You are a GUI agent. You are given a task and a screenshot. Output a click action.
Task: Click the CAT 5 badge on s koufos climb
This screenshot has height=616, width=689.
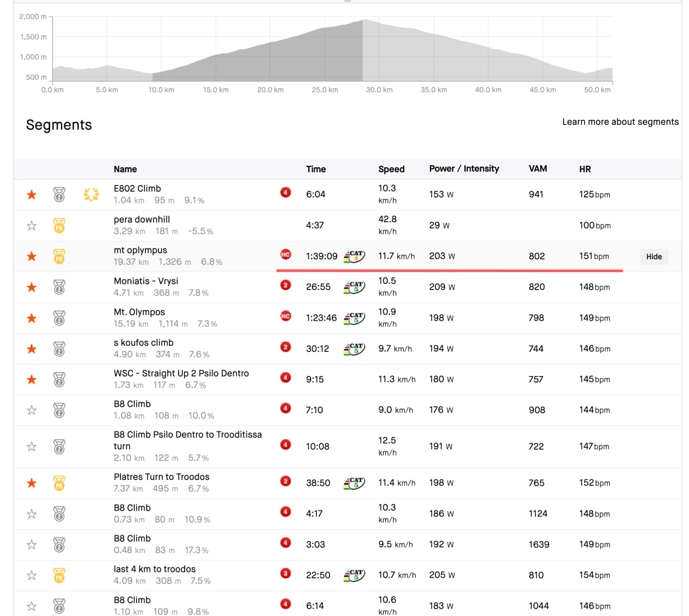pyautogui.click(x=354, y=349)
